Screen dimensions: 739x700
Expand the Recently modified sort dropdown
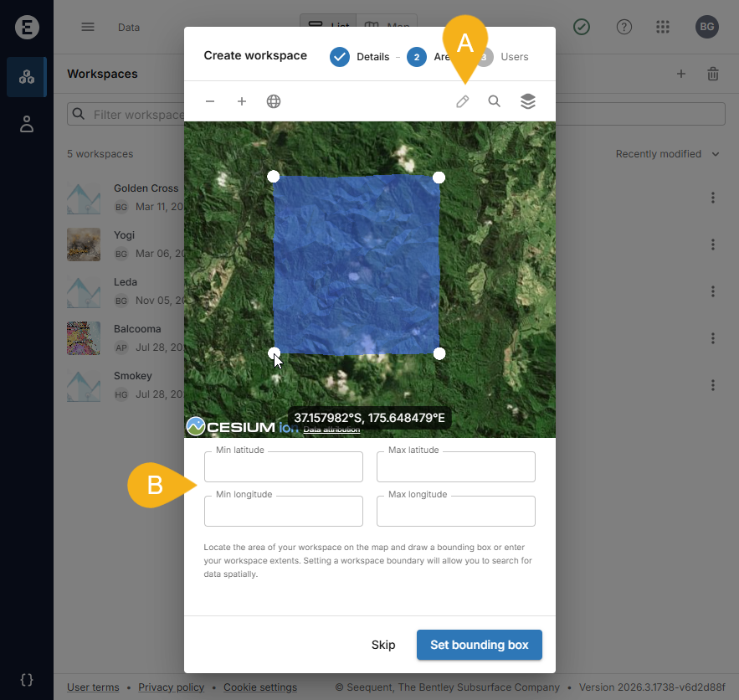click(x=667, y=154)
